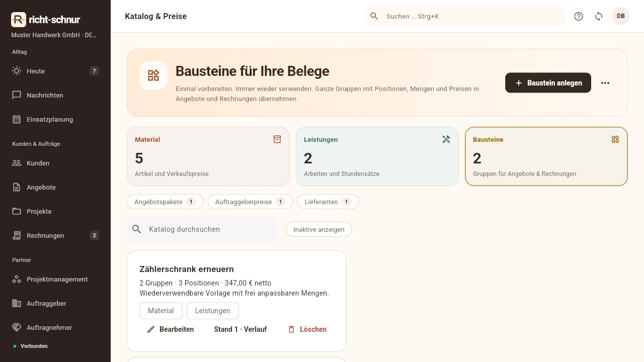Click the Rechnungen receipt icon

17,235
